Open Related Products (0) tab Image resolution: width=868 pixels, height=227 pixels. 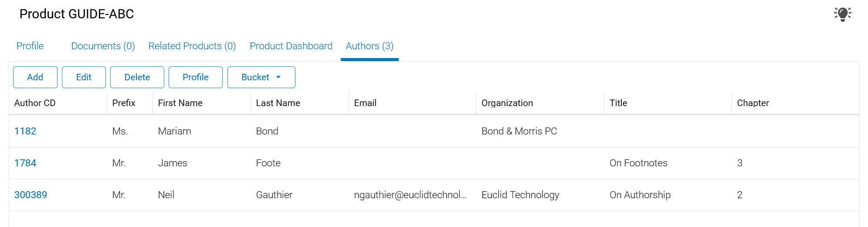coord(192,46)
